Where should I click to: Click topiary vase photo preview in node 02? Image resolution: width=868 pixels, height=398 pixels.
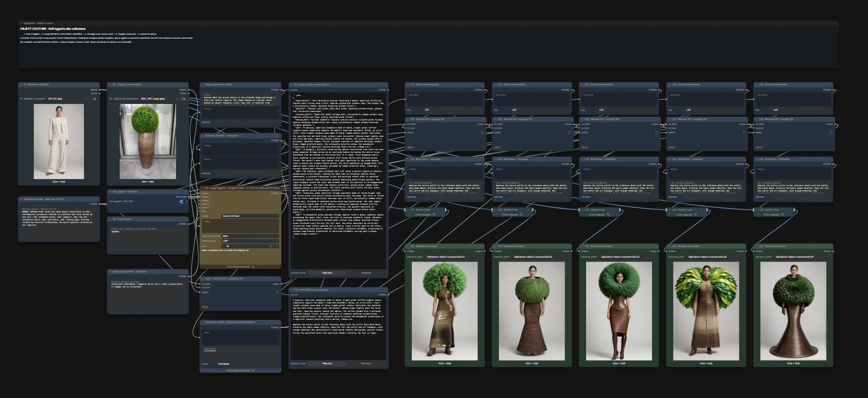coord(148,142)
